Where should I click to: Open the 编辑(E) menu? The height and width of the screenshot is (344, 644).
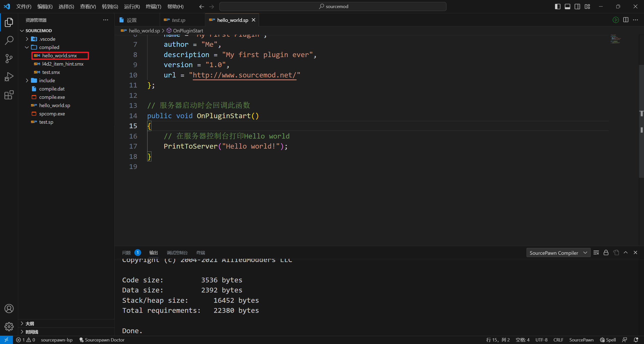(45, 7)
